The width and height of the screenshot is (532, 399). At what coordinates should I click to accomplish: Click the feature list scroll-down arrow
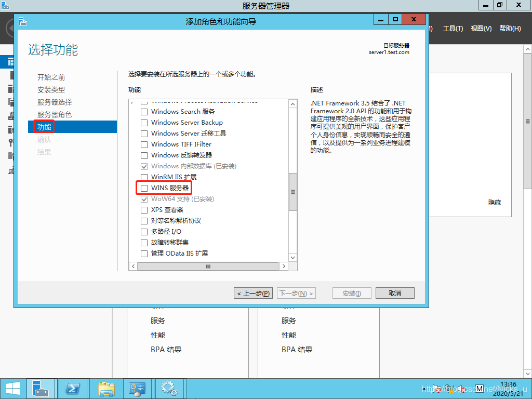click(x=293, y=258)
